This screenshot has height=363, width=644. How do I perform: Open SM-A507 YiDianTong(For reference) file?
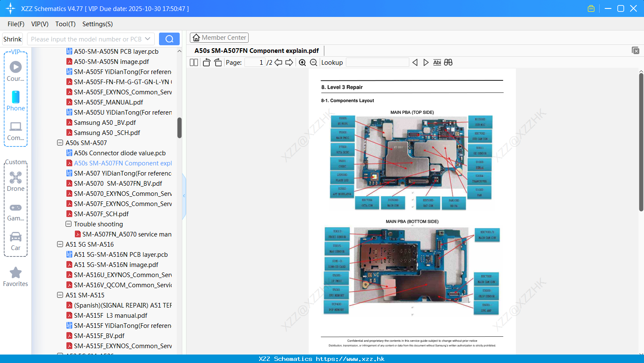click(123, 173)
